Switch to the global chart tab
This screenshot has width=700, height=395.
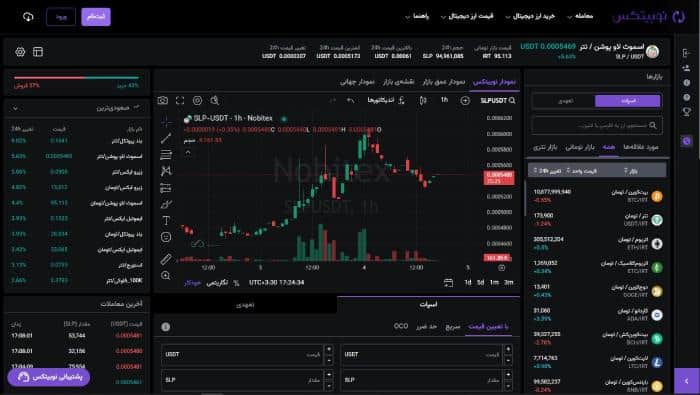click(x=357, y=82)
